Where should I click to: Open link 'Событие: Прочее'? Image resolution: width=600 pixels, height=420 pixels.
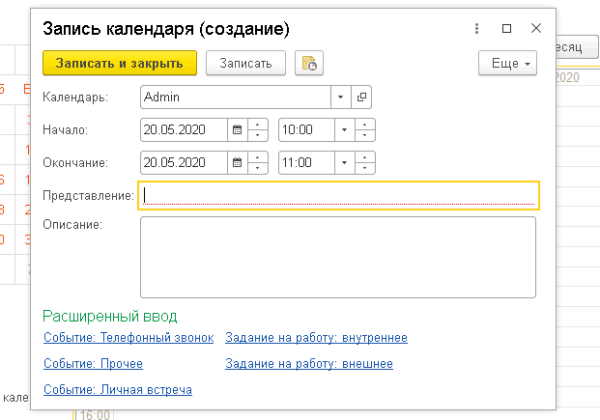coord(93,364)
